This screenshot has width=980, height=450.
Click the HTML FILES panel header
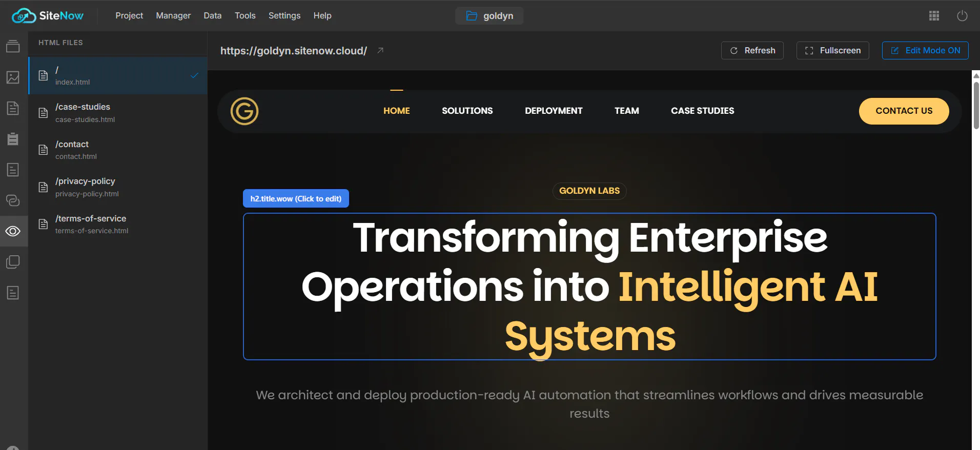tap(60, 43)
